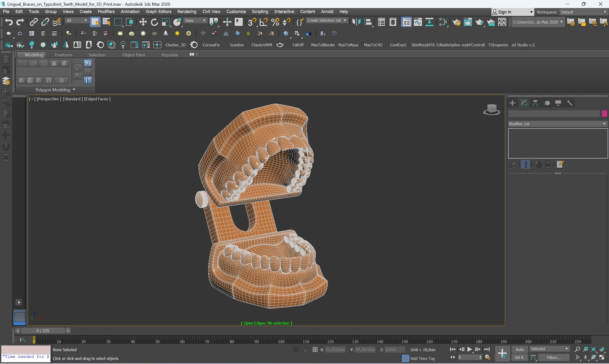This screenshot has width=609, height=364.
Task: Click the Zoom Extents All icon
Action: [602, 349]
